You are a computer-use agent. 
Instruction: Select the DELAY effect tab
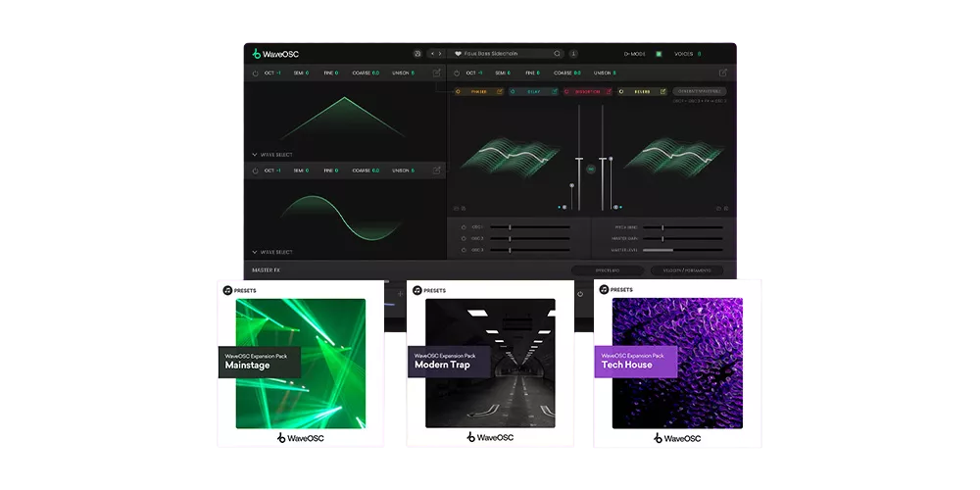(534, 91)
